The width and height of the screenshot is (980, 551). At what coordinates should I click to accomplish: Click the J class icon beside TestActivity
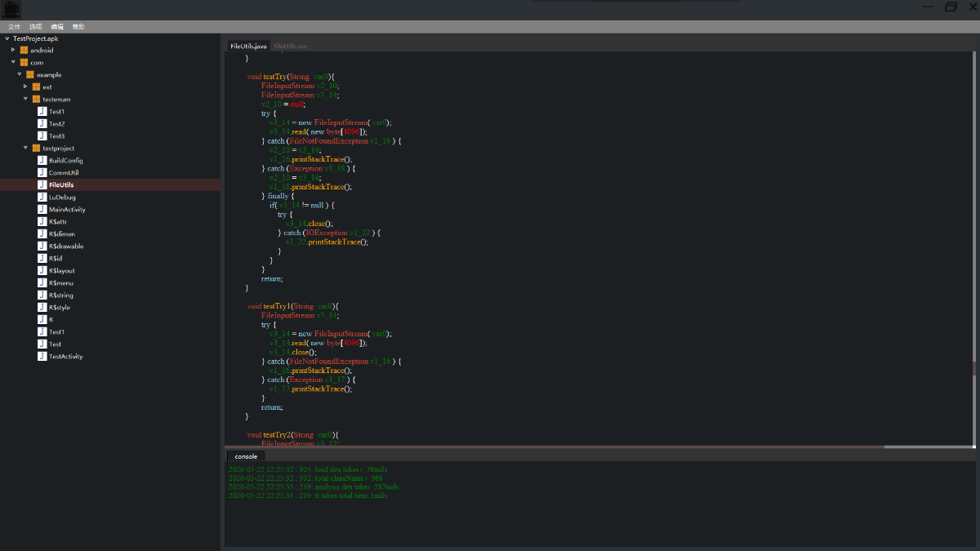[42, 356]
